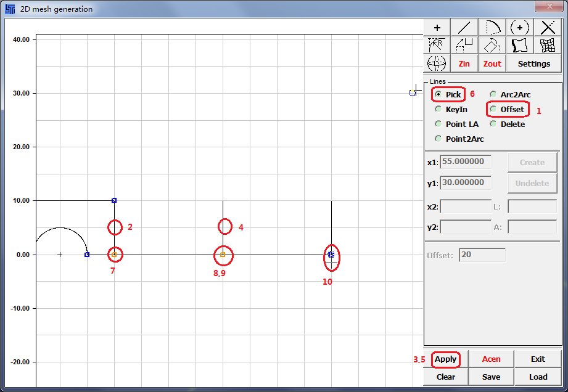Click the y1 coordinate field
The width and height of the screenshot is (568, 392).
(466, 183)
